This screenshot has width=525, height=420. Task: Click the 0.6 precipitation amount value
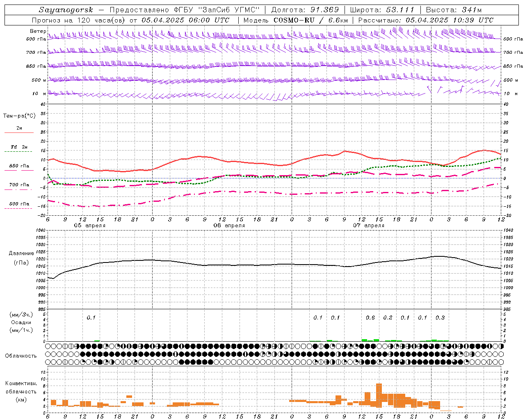tap(370, 318)
